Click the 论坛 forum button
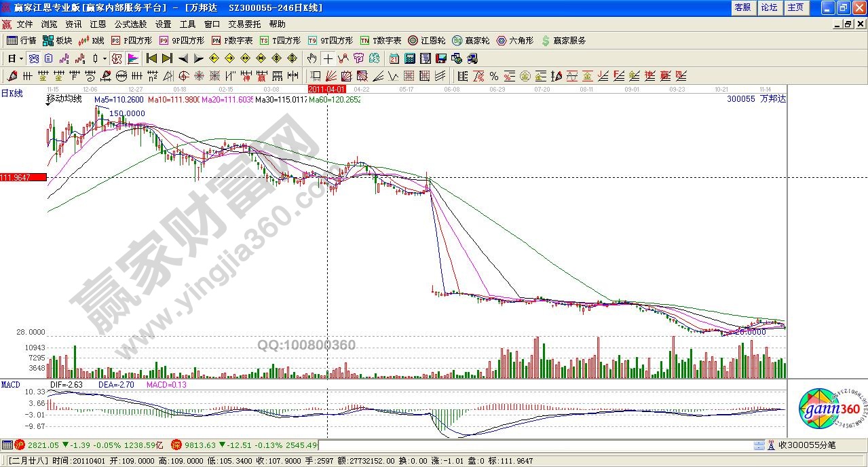This screenshot has width=868, height=467. tap(769, 7)
